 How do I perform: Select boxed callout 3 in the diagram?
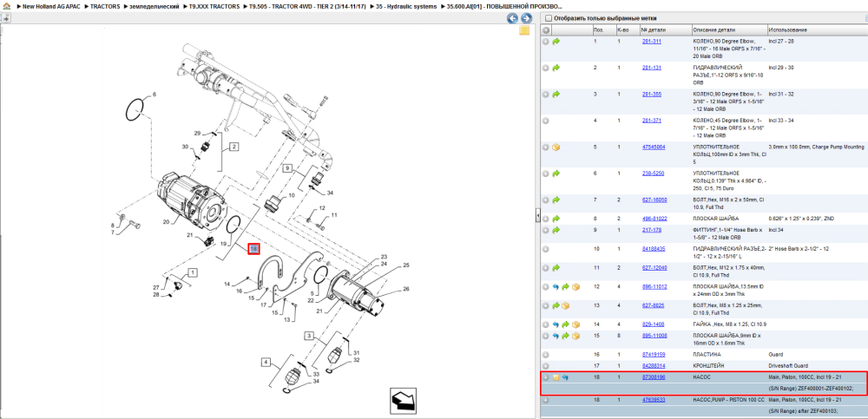click(311, 336)
